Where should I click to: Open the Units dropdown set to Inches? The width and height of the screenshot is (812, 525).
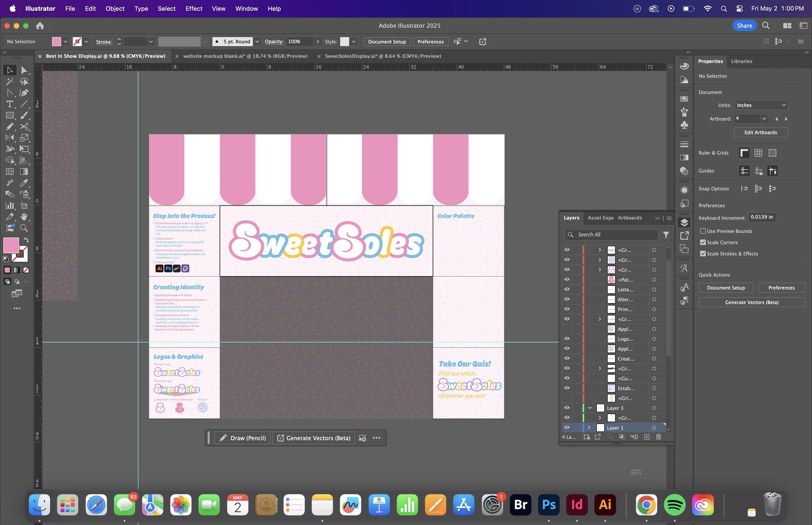coord(761,105)
